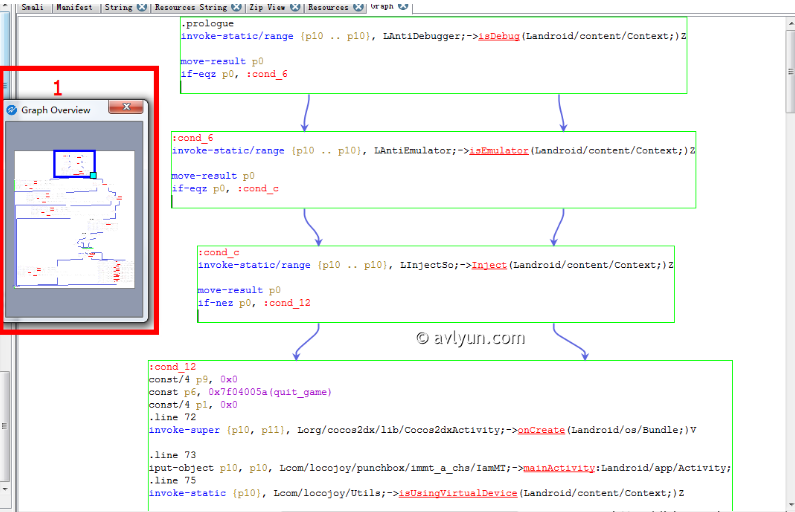Click the blue viewport rectangle in overview
Screen dimensions: 795x512
point(74,153)
